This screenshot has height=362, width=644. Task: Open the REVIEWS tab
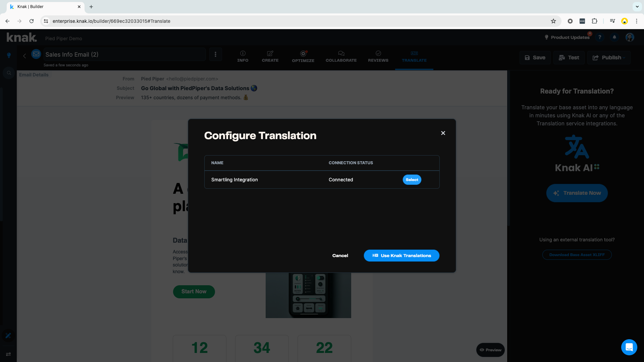click(378, 57)
